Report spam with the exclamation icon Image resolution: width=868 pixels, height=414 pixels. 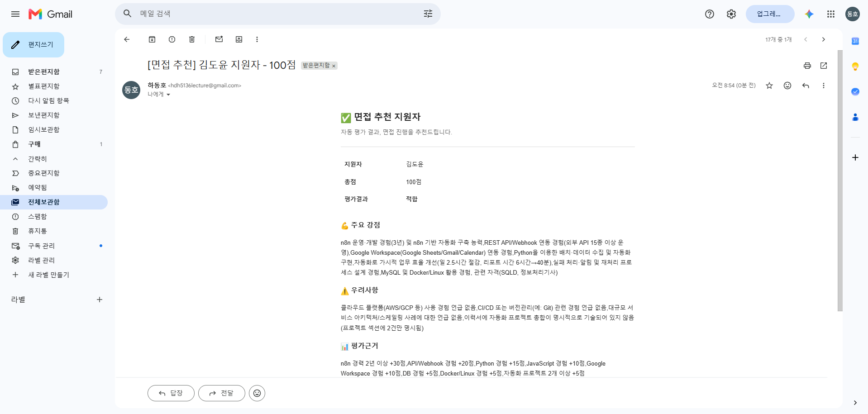pos(172,39)
